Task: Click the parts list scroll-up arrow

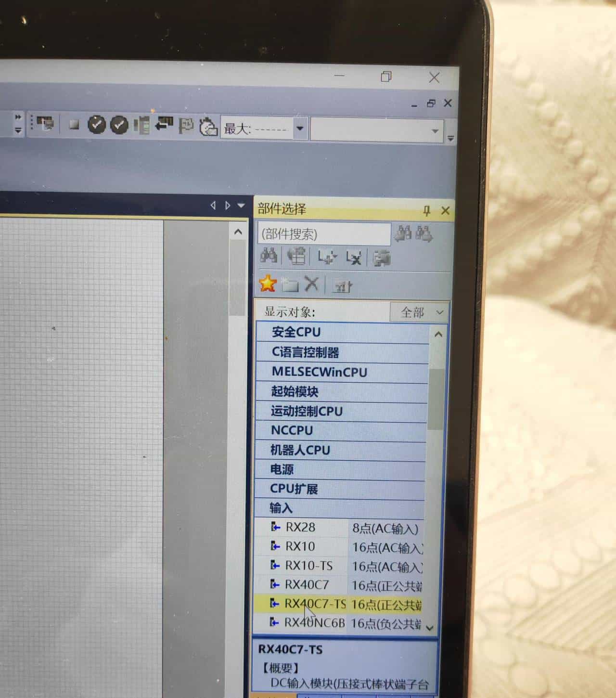Action: click(x=438, y=334)
